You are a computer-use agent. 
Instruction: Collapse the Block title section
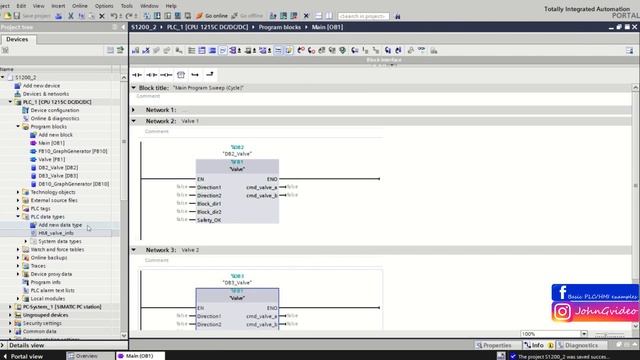click(x=133, y=88)
